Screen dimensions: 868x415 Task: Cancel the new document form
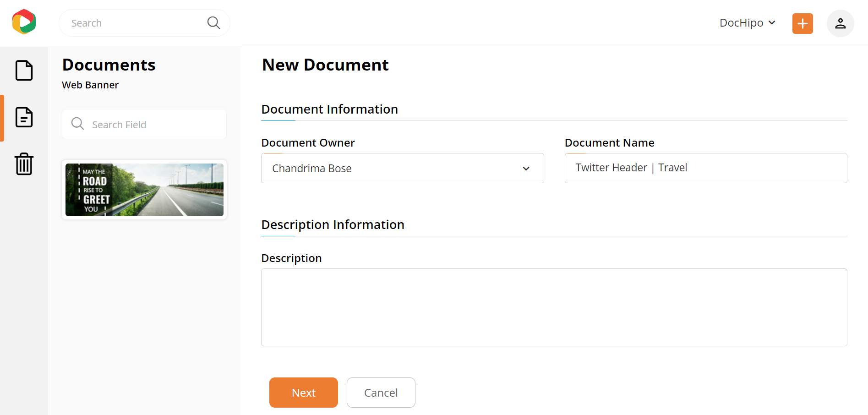tap(381, 393)
